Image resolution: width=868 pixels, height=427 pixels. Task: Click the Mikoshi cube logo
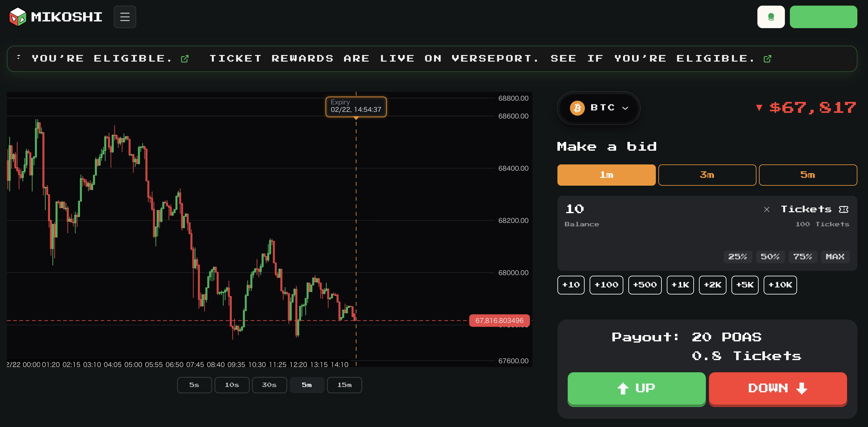[x=17, y=17]
